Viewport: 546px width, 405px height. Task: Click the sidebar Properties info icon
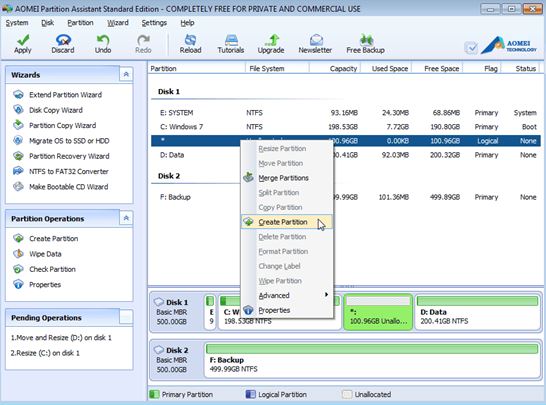pos(18,285)
